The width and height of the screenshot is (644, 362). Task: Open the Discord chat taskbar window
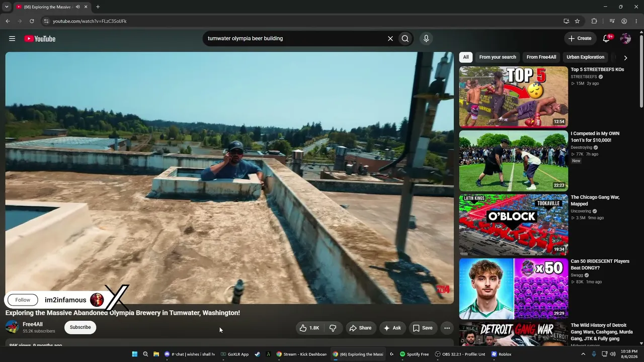190,354
